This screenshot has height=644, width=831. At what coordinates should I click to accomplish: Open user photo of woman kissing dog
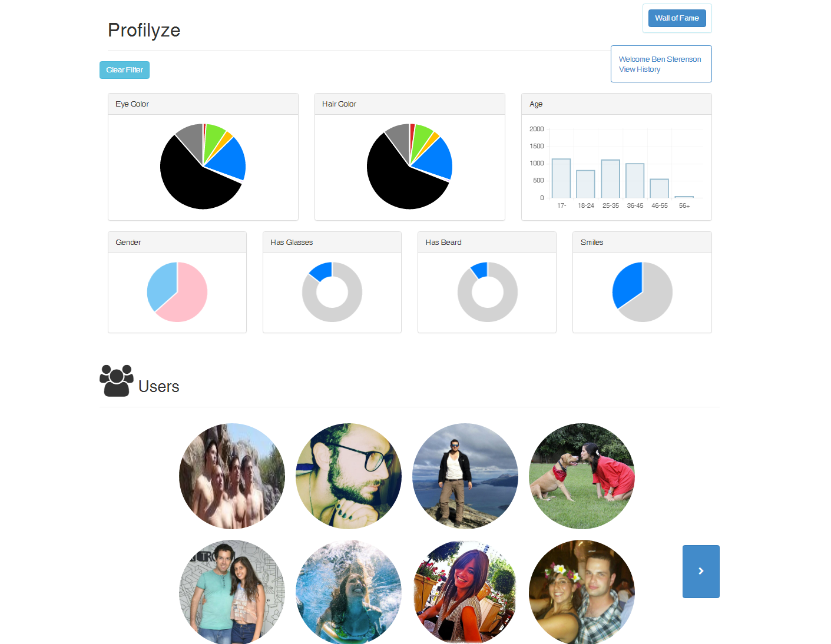582,476
